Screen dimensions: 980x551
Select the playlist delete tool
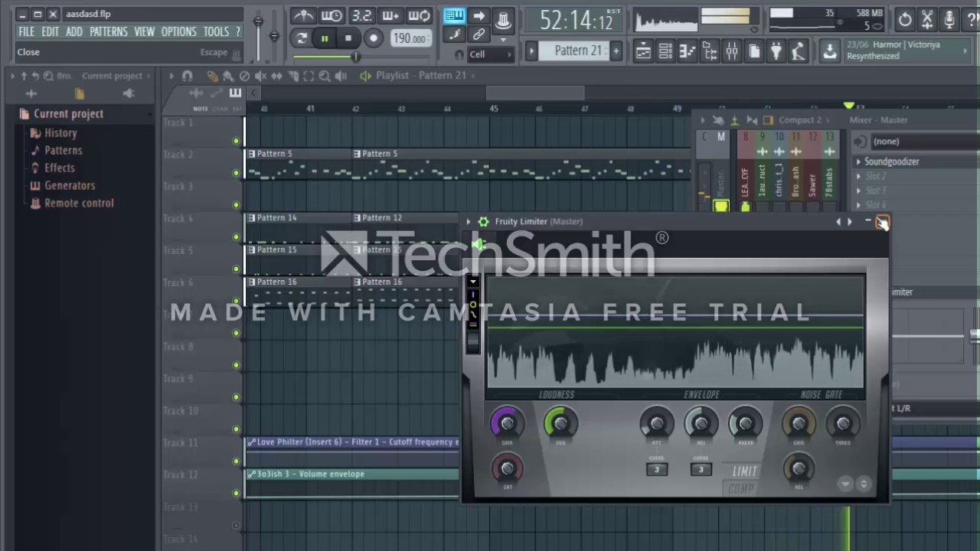pyautogui.click(x=244, y=76)
